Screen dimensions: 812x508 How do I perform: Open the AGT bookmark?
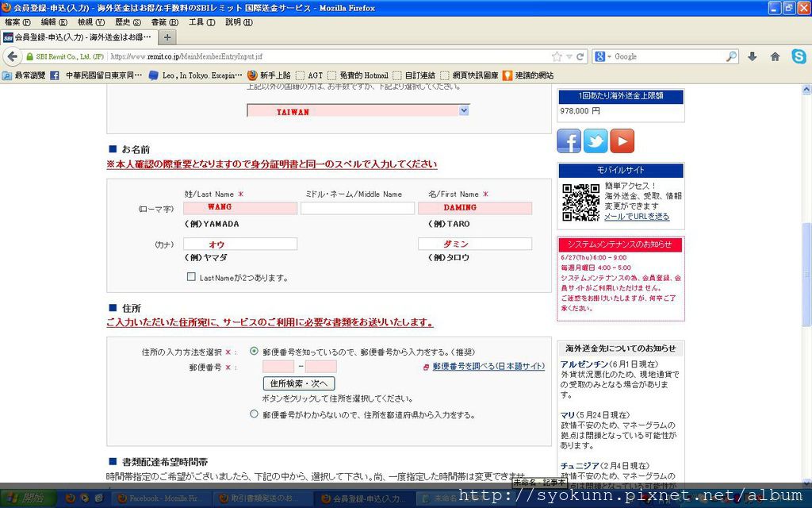pyautogui.click(x=309, y=75)
